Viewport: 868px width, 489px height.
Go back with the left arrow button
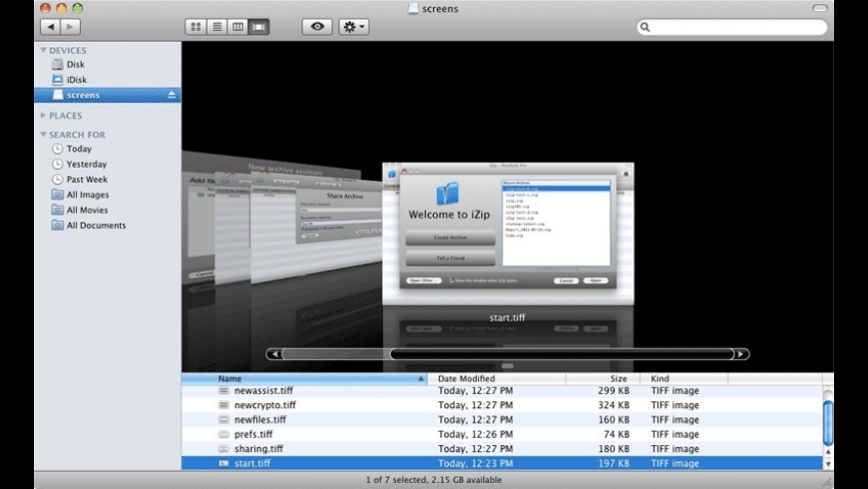[x=50, y=27]
